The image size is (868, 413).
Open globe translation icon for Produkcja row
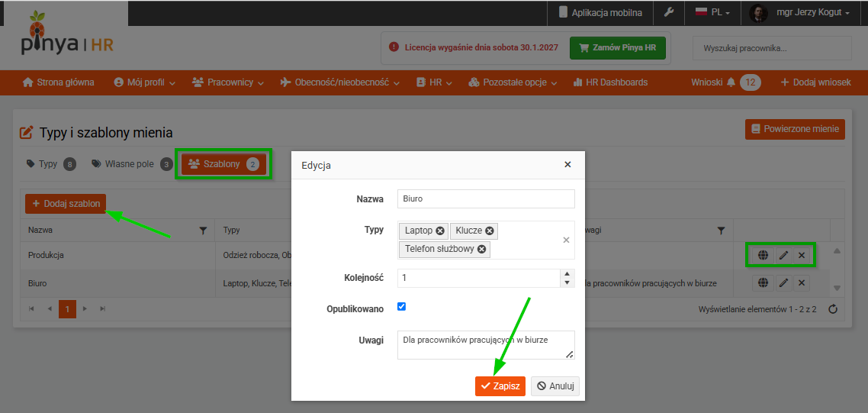pyautogui.click(x=764, y=256)
